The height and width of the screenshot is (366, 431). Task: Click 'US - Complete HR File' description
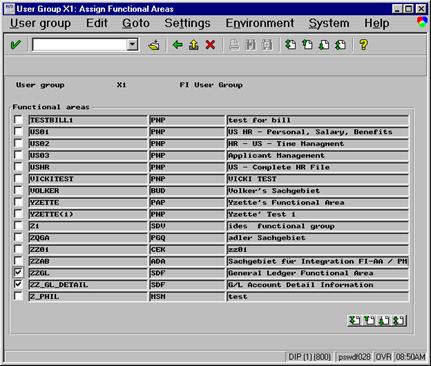point(317,167)
